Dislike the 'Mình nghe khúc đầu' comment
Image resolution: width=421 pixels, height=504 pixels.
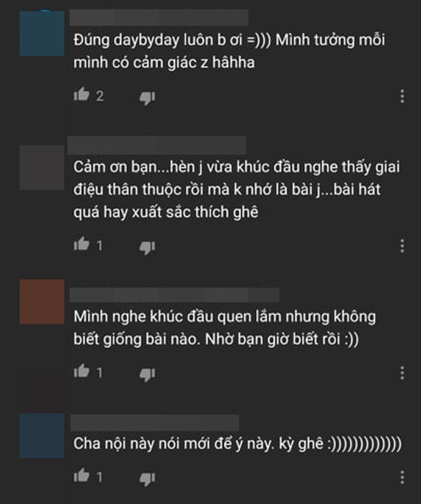pos(147,374)
